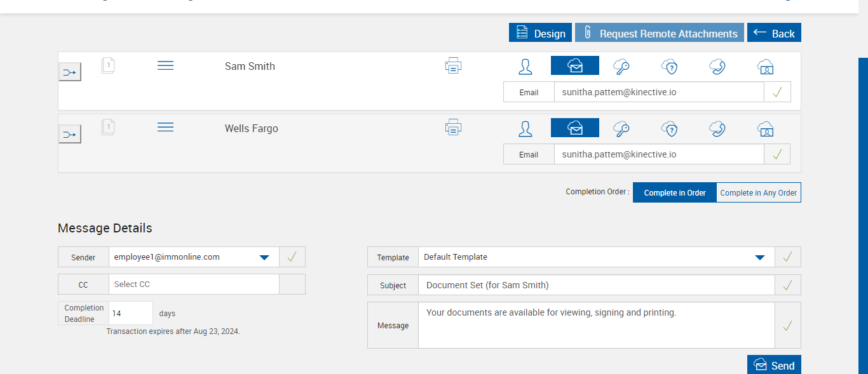The width and height of the screenshot is (868, 374).
Task: Click the merge arrow button in Wells Fargo row
Action: 70,134
